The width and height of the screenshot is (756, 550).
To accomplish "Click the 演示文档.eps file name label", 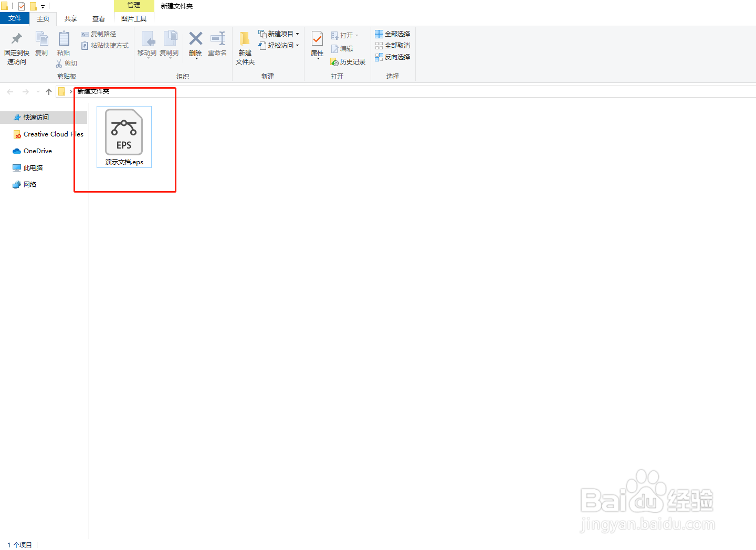I will pyautogui.click(x=124, y=162).
